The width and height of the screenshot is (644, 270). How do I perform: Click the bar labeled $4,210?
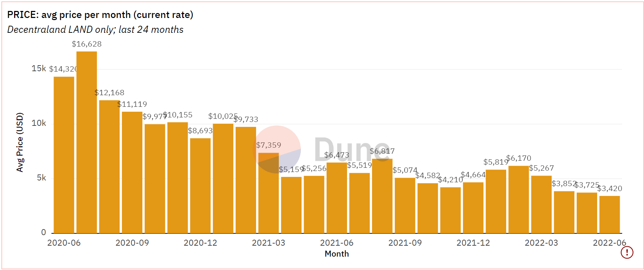pos(450,210)
